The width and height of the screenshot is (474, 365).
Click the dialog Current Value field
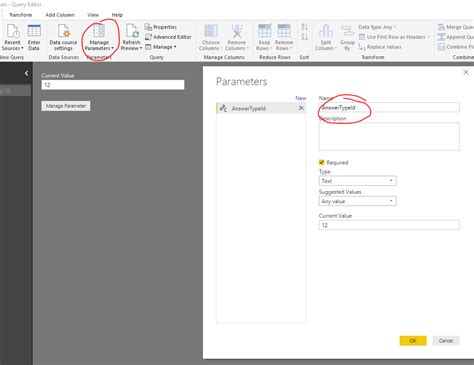click(x=389, y=225)
